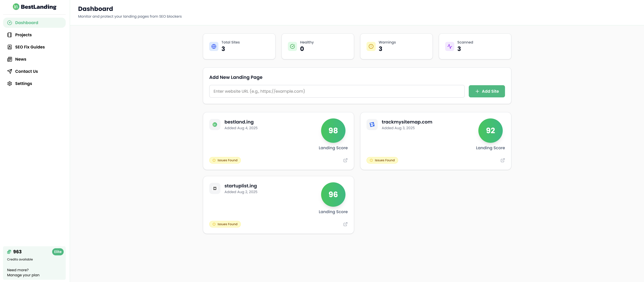This screenshot has height=282, width=644.
Task: Click the Add New Landing Page heading
Action: click(x=236, y=77)
